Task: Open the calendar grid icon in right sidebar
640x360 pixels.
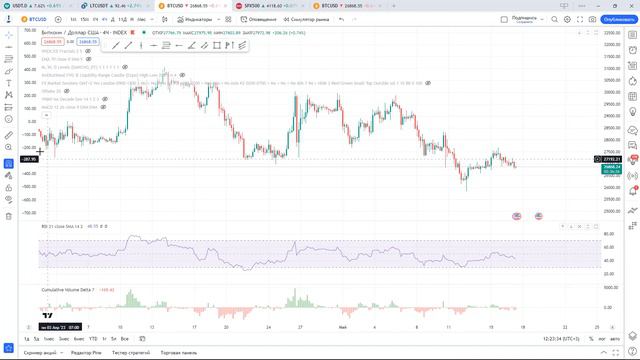Action: click(632, 96)
